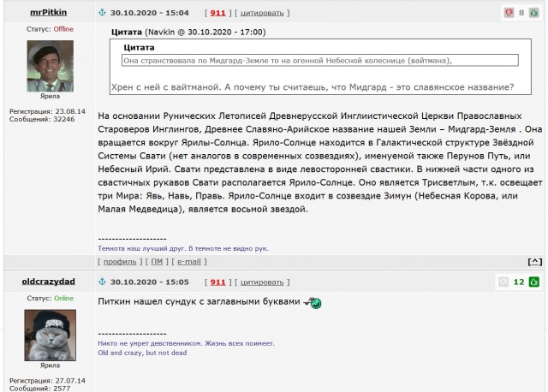
Task: Click the text 'Питкин нашел сундук с заглавными буквами'
Action: 199,301
